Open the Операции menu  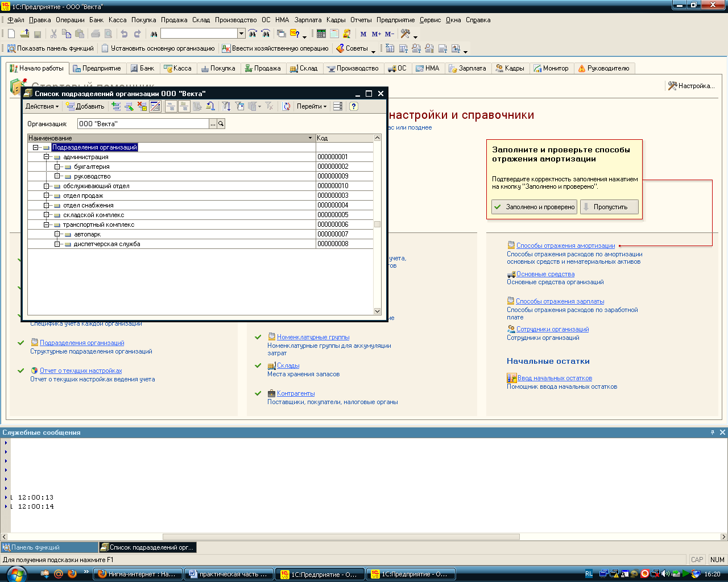tap(70, 20)
